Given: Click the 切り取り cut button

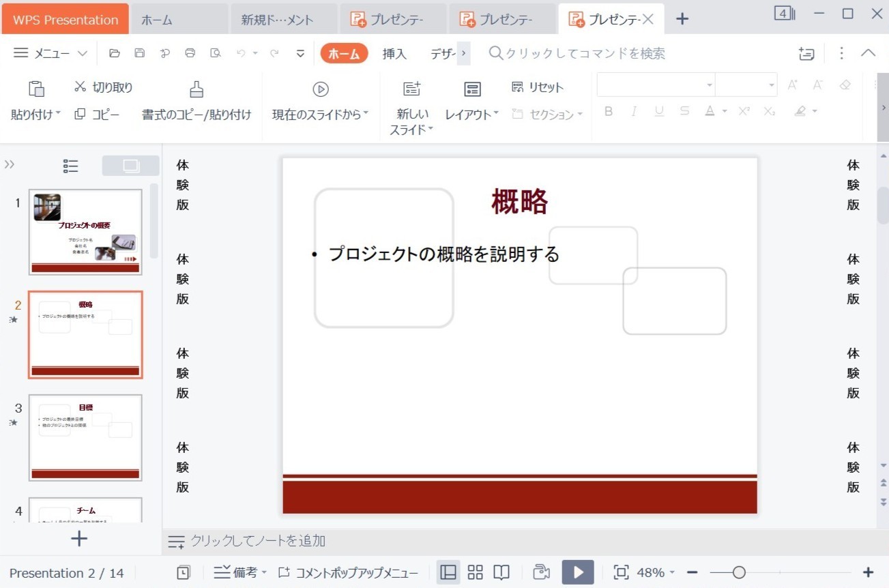Looking at the screenshot, I should [104, 87].
